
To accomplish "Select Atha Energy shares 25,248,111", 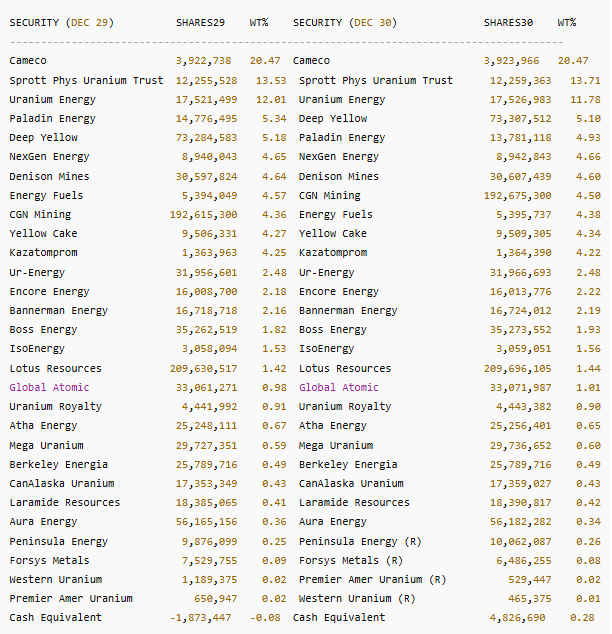I will point(206,426).
